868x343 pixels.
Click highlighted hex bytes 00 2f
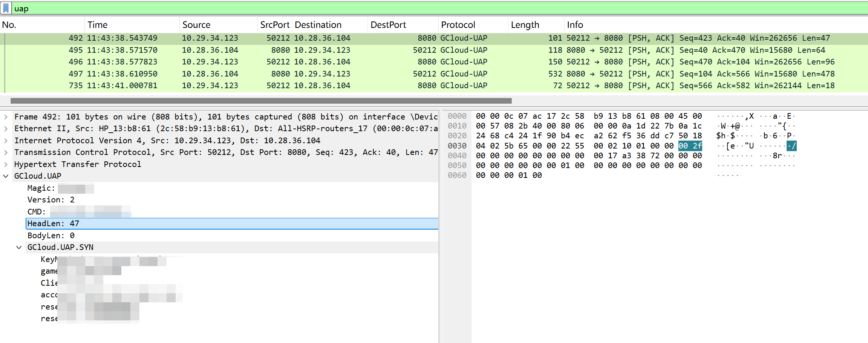(690, 146)
